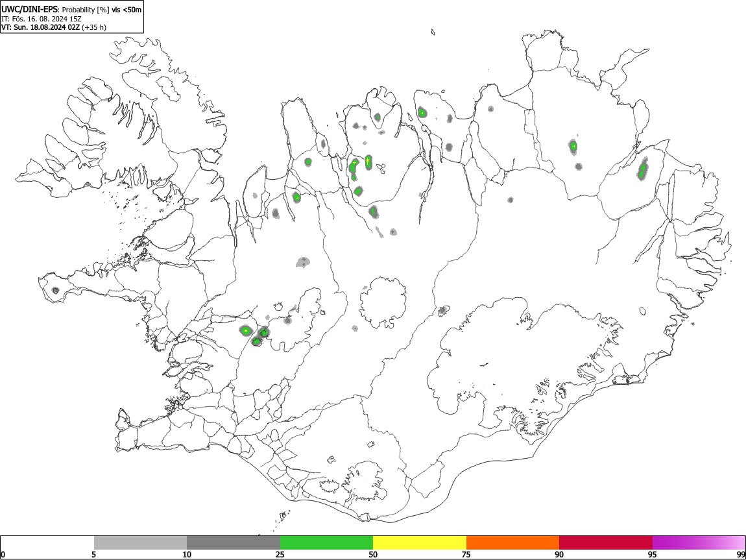Image resolution: width=746 pixels, height=560 pixels.
Task: Click the white 0-5% legend swatch
Action: coord(47,543)
